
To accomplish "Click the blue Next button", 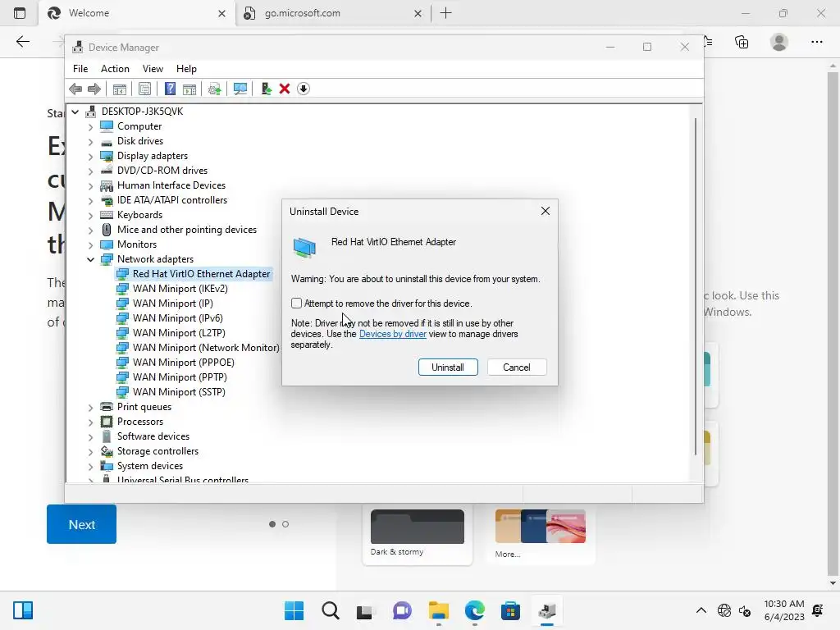I will [81, 524].
